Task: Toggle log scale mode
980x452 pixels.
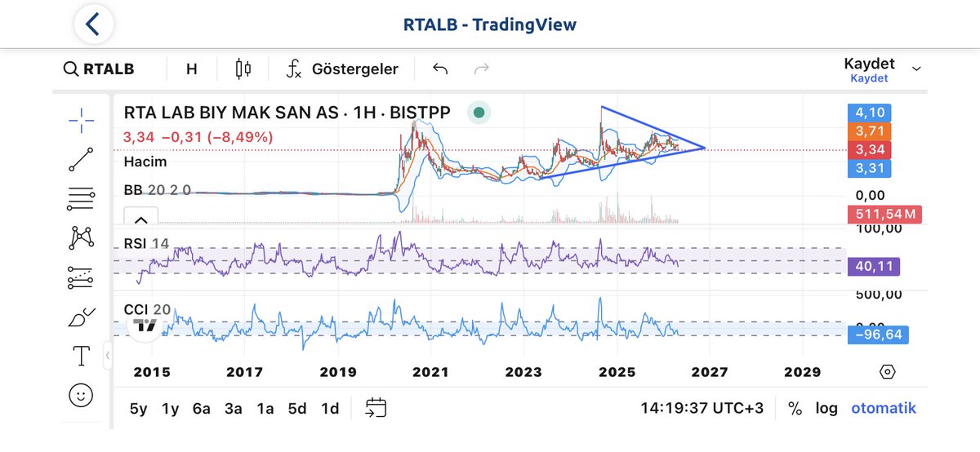Action: coord(826,409)
